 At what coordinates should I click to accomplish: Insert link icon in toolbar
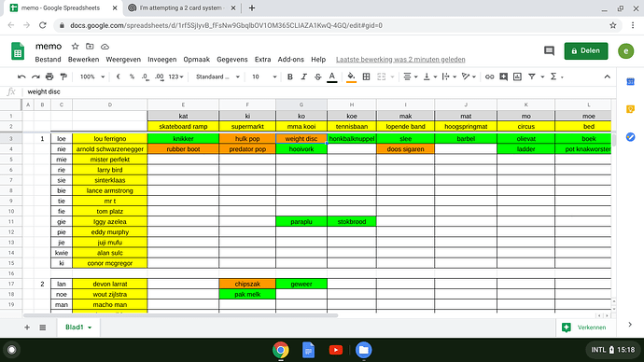click(x=489, y=77)
